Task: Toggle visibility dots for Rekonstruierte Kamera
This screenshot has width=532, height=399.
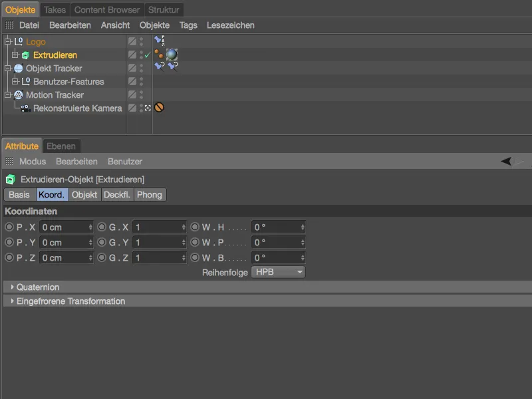Action: click(141, 108)
